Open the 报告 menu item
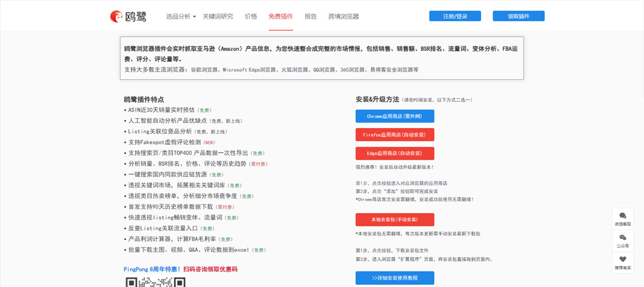The width and height of the screenshot is (644, 287). pyautogui.click(x=311, y=17)
